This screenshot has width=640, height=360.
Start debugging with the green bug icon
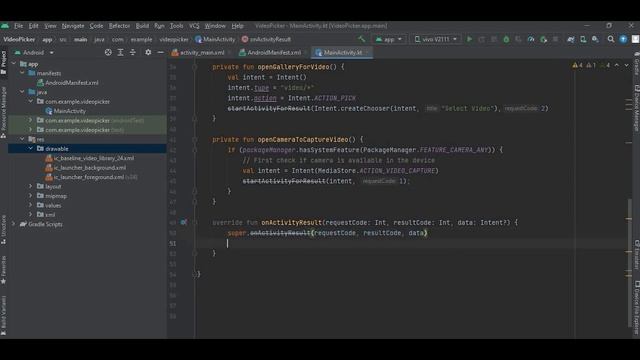[x=506, y=39]
